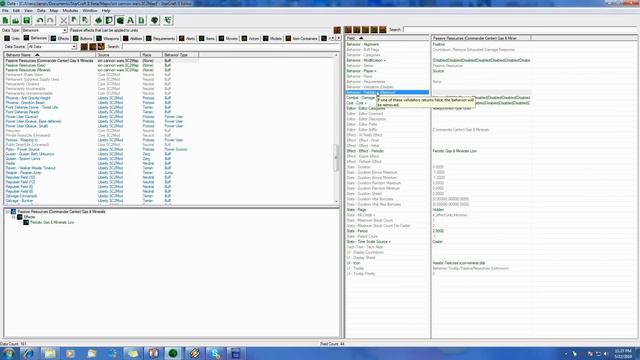
Task: Open the Data menu
Action: point(41,11)
